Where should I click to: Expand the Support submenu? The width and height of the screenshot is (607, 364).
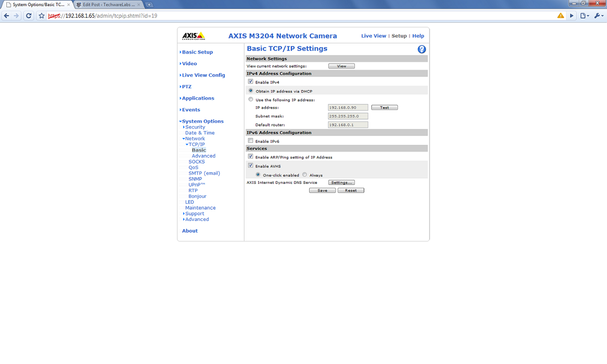(x=194, y=214)
